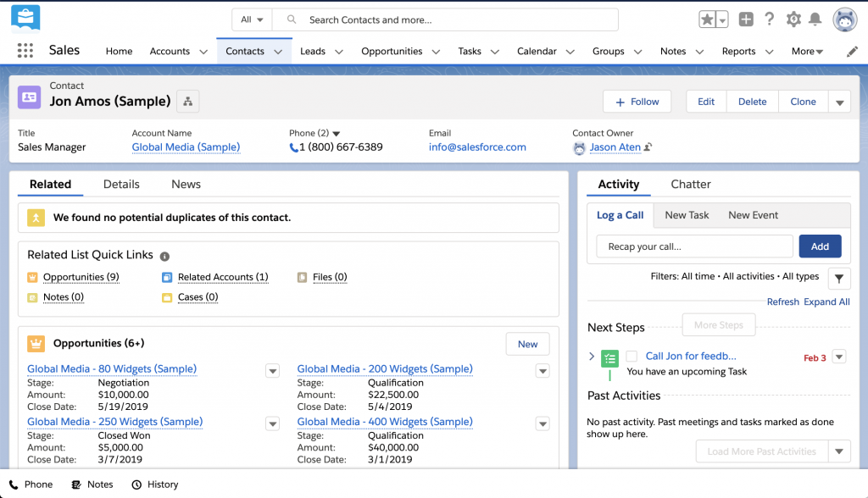Open the record actions dropdown next to Clone
Viewport: 868px width, 498px height.
click(x=839, y=102)
